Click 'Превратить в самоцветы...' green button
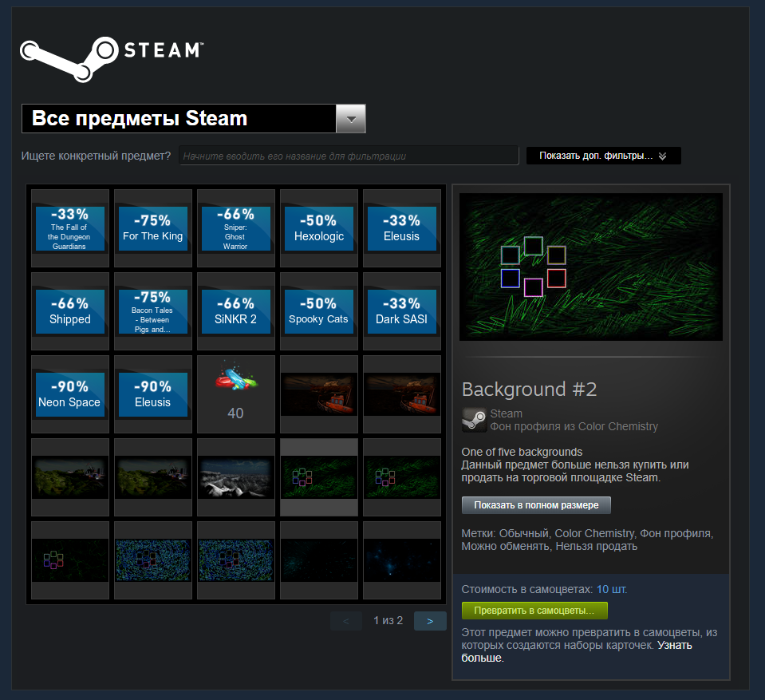The image size is (765, 700). [x=534, y=611]
